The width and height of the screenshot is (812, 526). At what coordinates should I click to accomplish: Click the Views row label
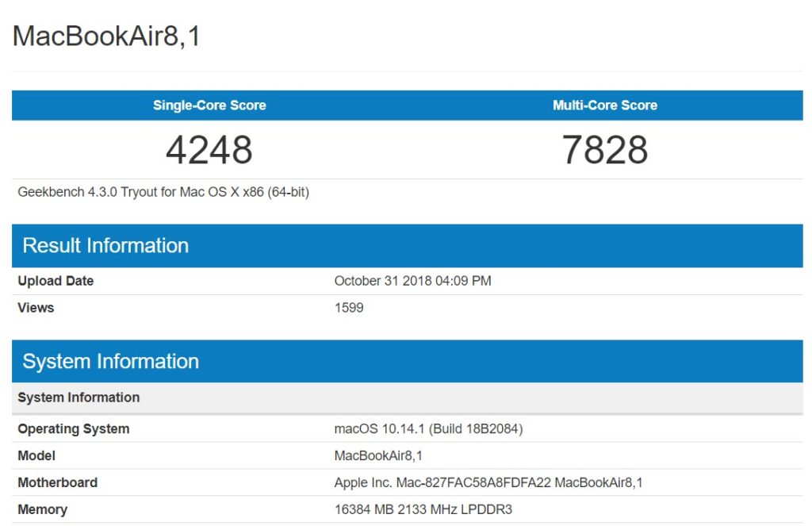(36, 308)
